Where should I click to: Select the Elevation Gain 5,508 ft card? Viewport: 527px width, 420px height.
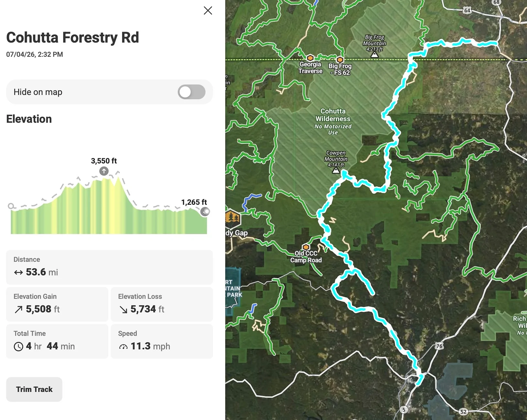point(57,304)
